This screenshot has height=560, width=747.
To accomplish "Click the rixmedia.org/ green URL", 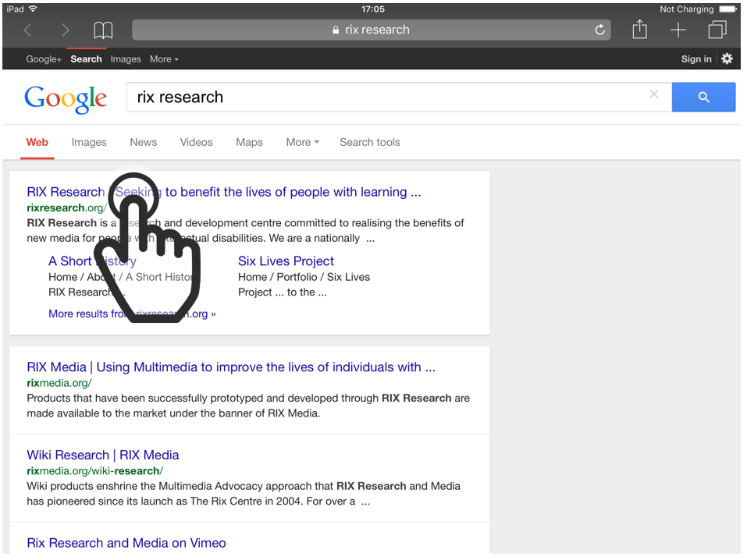I will pyautogui.click(x=59, y=383).
